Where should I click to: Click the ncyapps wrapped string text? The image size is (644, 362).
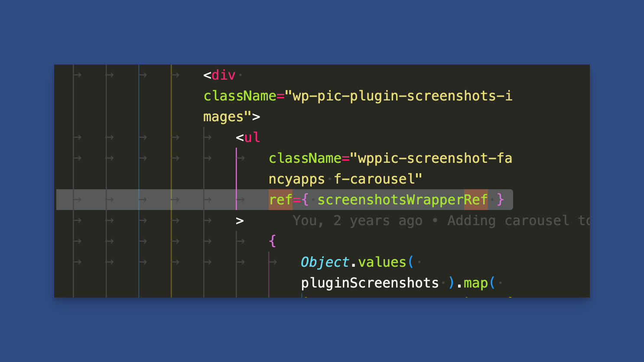point(296,179)
